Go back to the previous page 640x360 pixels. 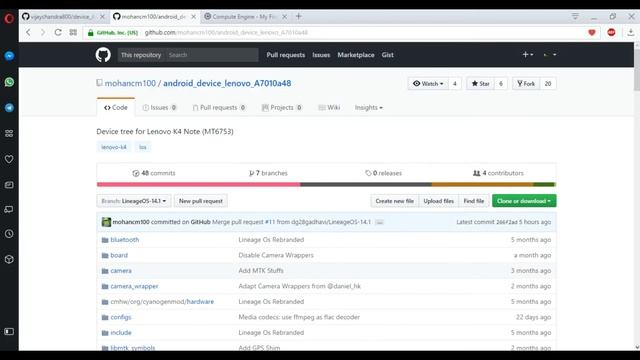point(28,32)
